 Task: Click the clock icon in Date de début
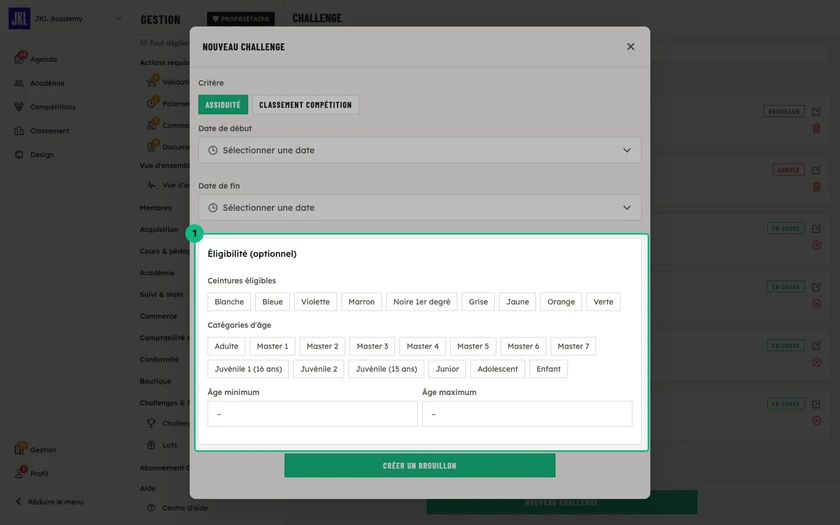tap(213, 151)
